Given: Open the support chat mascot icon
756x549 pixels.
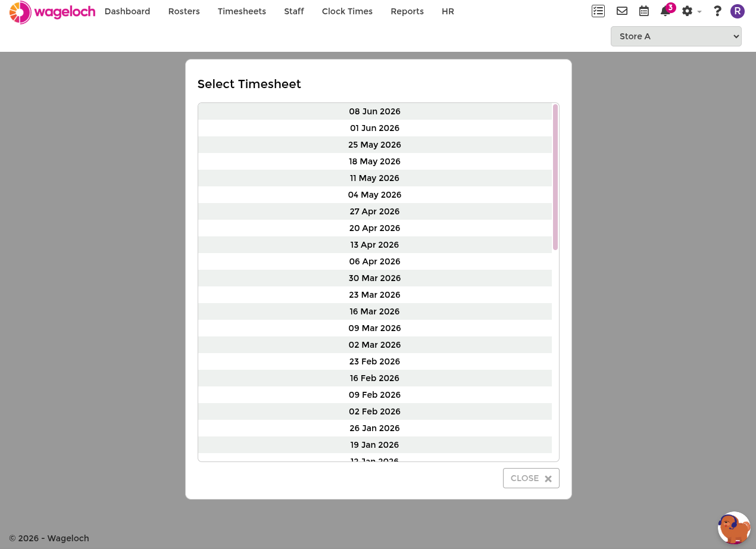Looking at the screenshot, I should pos(734,528).
